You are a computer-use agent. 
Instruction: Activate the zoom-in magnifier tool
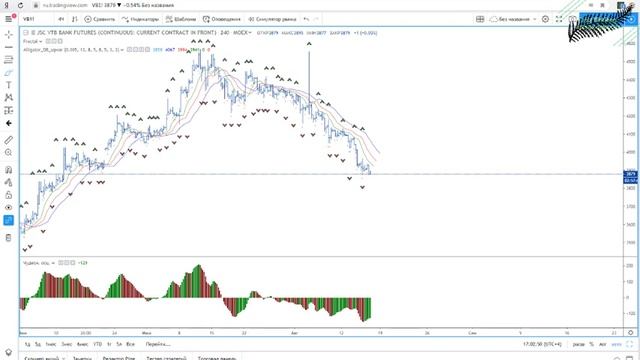[8, 153]
